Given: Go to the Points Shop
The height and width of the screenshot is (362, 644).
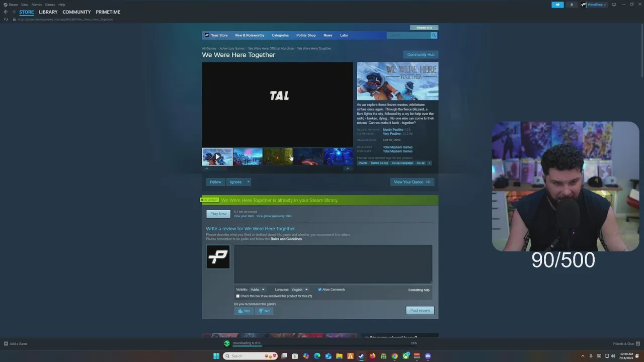Looking at the screenshot, I should [306, 35].
